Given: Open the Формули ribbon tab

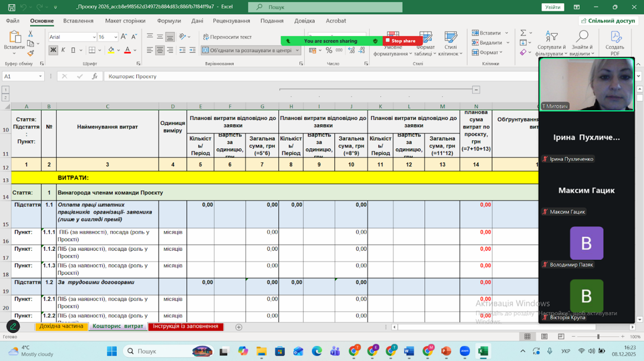Looking at the screenshot, I should click(x=169, y=21).
